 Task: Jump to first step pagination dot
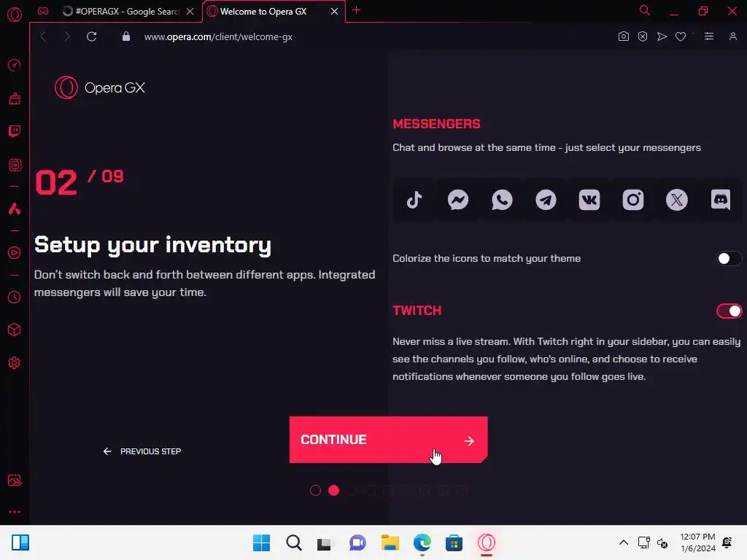point(315,491)
